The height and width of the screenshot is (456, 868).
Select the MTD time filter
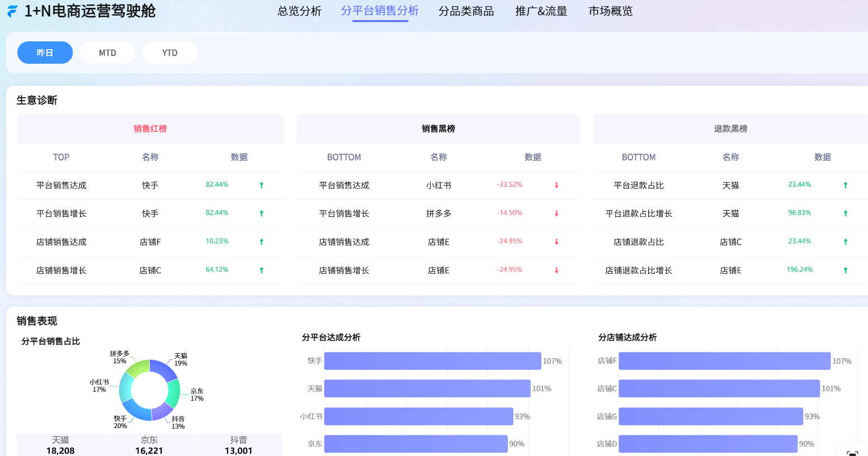(107, 53)
